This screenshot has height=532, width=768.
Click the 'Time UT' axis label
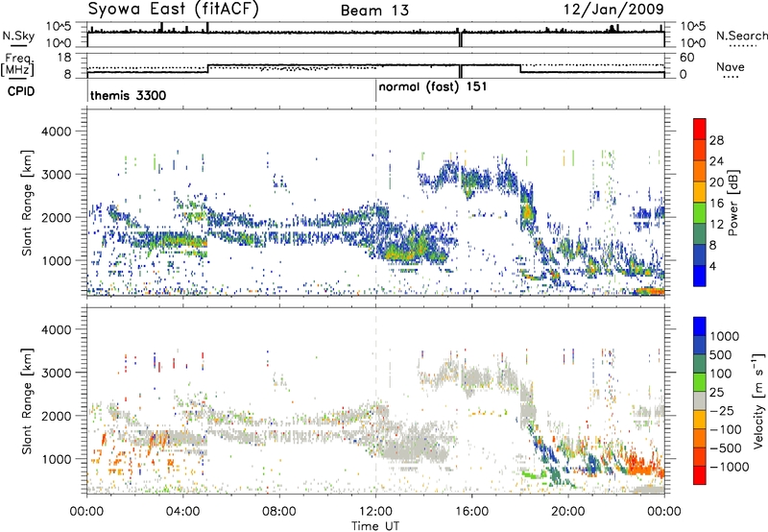375,526
